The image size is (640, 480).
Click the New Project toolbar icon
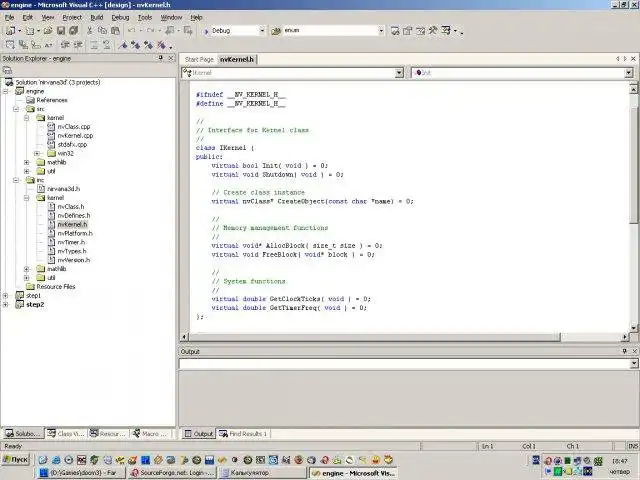11,31
